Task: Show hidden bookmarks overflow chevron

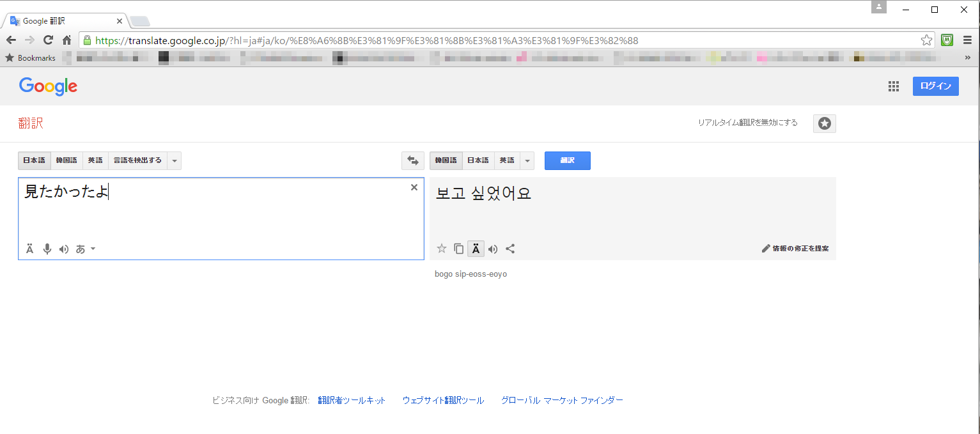Action: coord(967,58)
